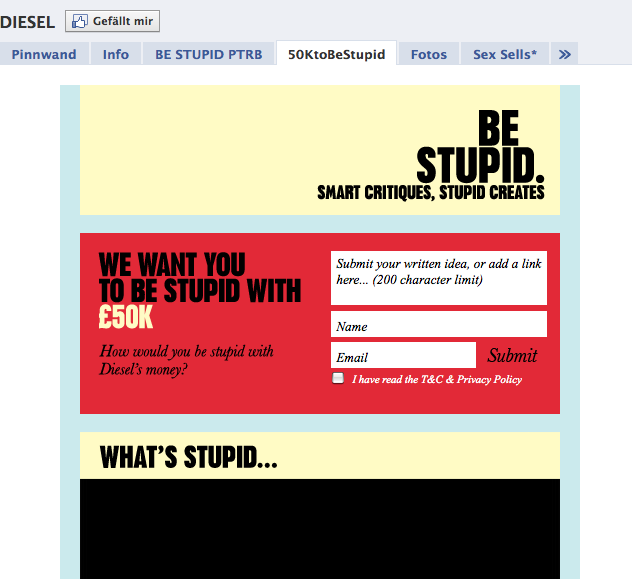Click the WHAT'S STUPID... heading
Viewport: 632px width, 579px height.
(x=188, y=457)
